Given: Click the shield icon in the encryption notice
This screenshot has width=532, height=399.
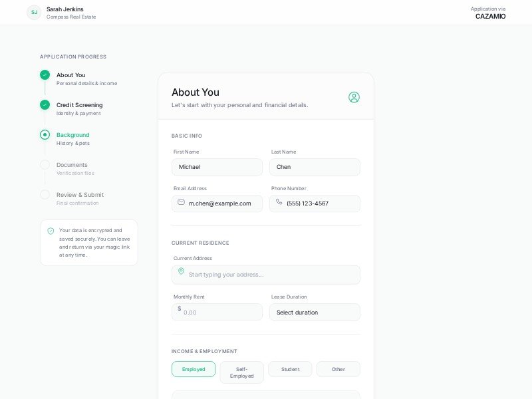Looking at the screenshot, I should [x=51, y=231].
